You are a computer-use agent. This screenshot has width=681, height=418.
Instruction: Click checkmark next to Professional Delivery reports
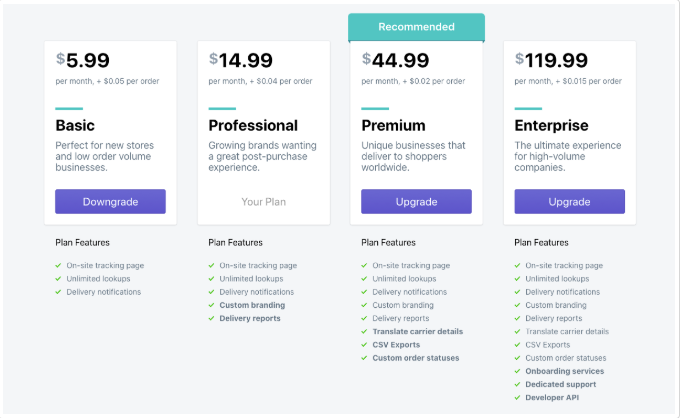pos(211,318)
